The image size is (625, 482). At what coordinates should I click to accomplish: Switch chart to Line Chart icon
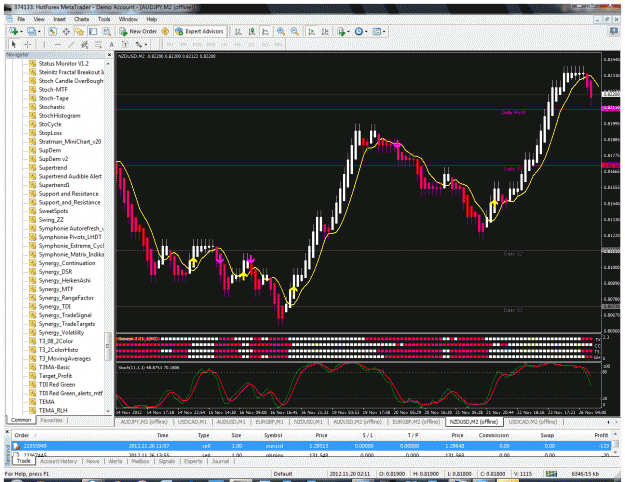coord(265,31)
